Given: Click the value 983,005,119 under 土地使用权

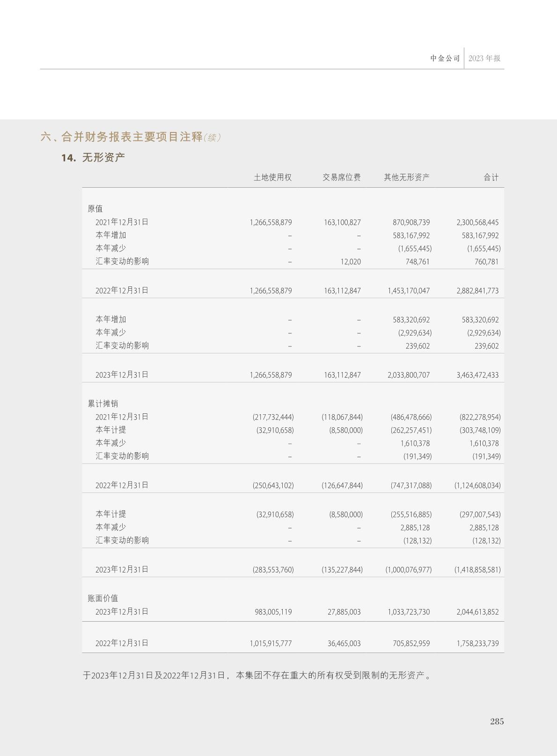Looking at the screenshot, I should pos(273,612).
